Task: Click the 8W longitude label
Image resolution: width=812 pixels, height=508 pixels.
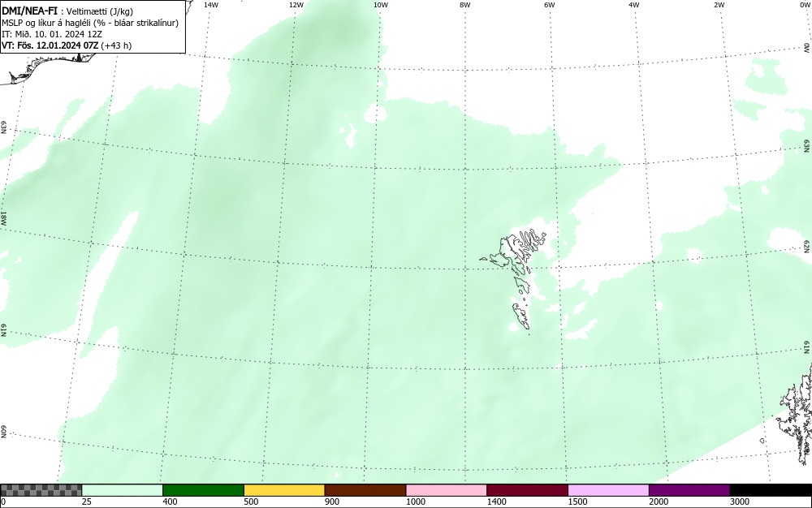Action: [465, 5]
